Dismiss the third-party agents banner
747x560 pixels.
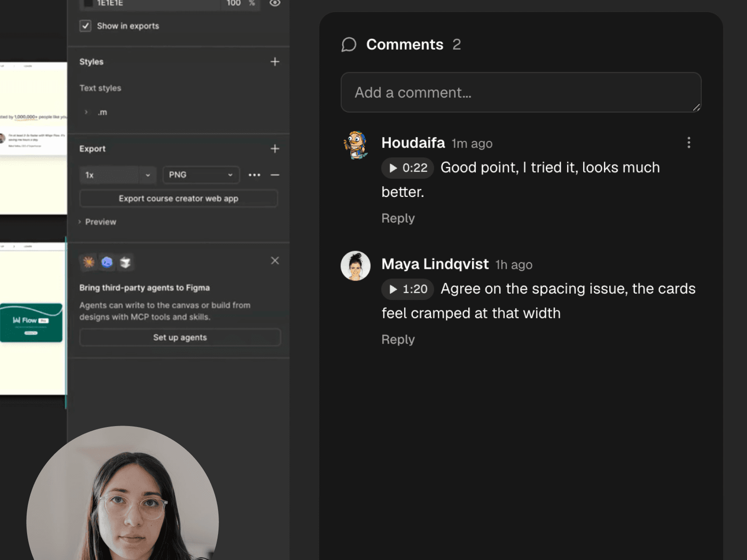pyautogui.click(x=275, y=260)
